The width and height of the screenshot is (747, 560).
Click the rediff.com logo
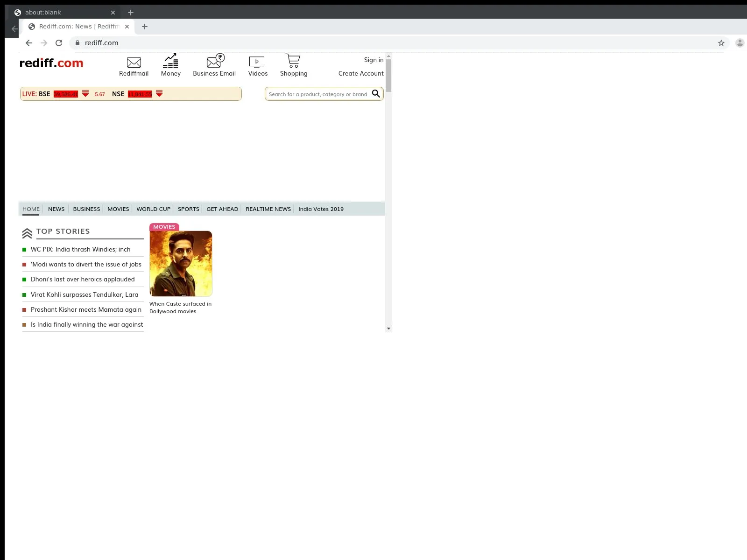51,63
